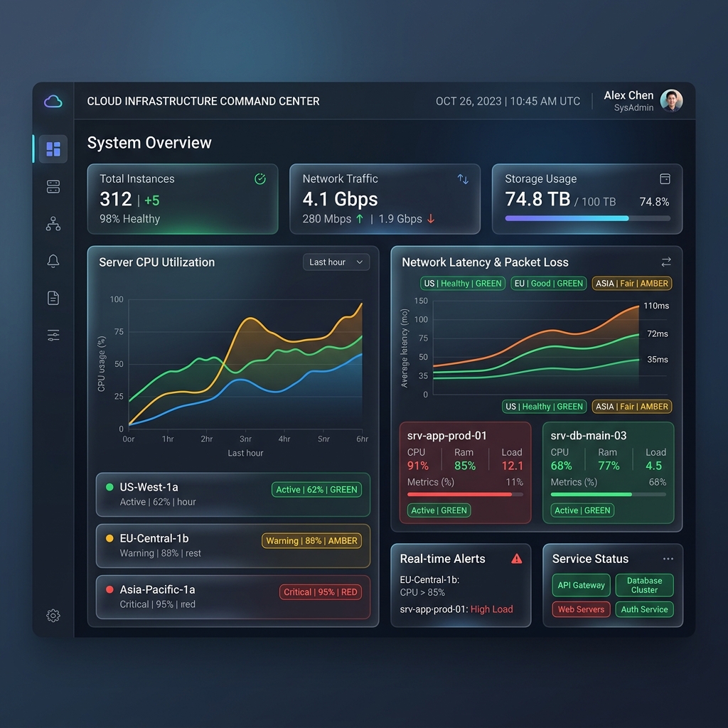Click the Critical 95% RED badge
This screenshot has width=728, height=728.
coord(321,592)
